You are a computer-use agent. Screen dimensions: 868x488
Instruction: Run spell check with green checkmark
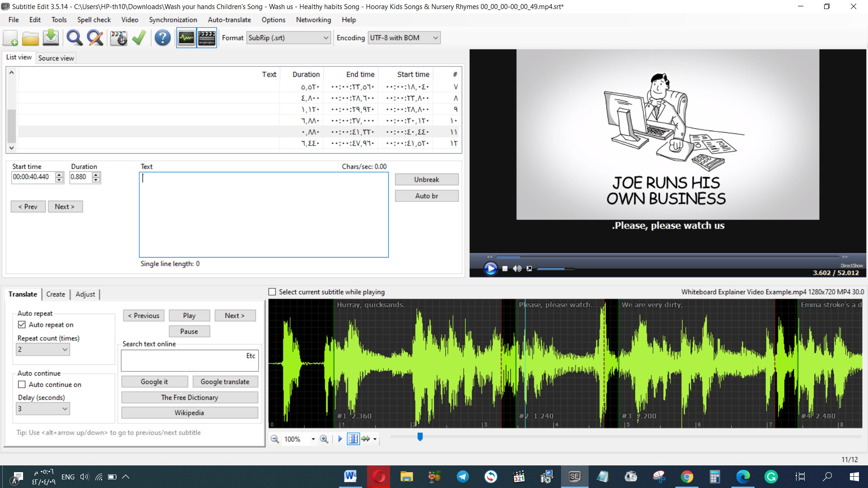click(x=139, y=38)
